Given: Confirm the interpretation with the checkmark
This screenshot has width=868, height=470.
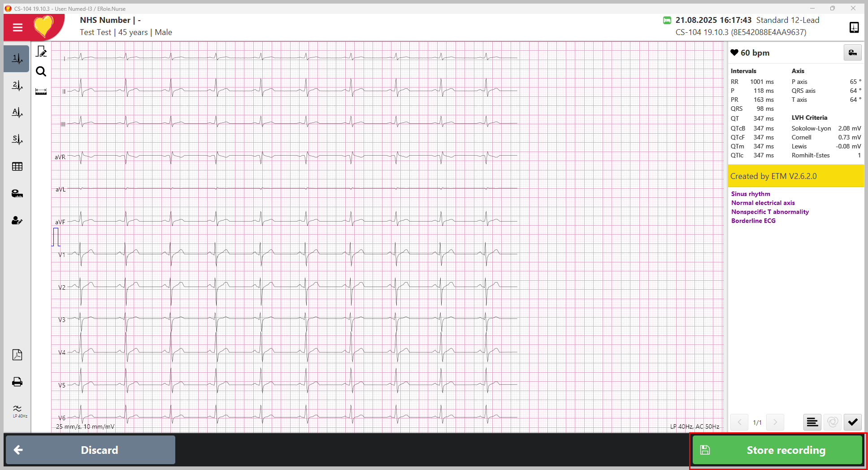Looking at the screenshot, I should click(852, 422).
